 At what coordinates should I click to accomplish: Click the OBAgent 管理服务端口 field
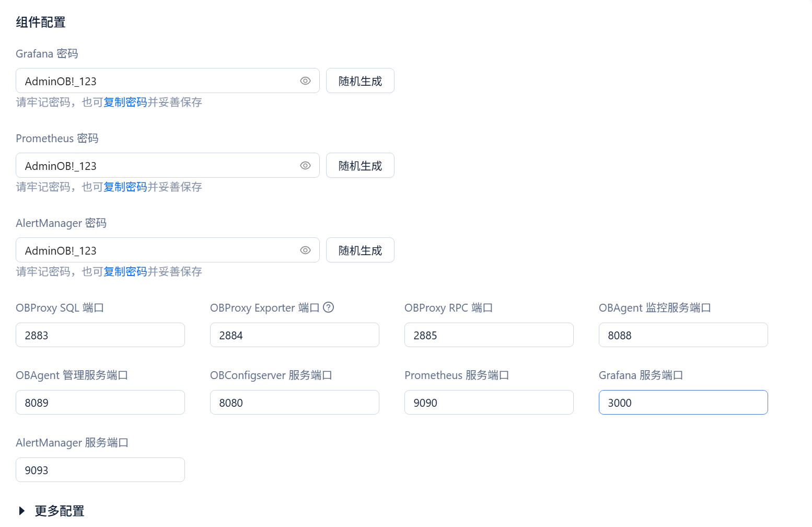(100, 403)
